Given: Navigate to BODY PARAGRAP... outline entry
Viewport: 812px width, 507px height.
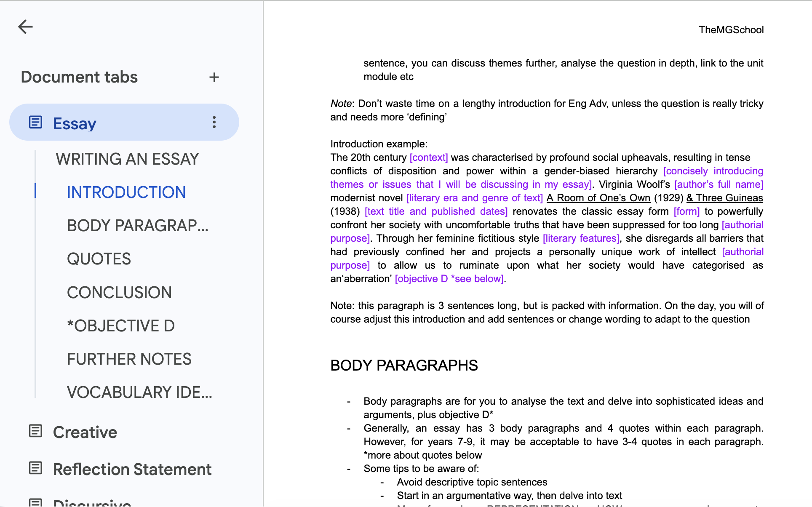Looking at the screenshot, I should [x=138, y=226].
